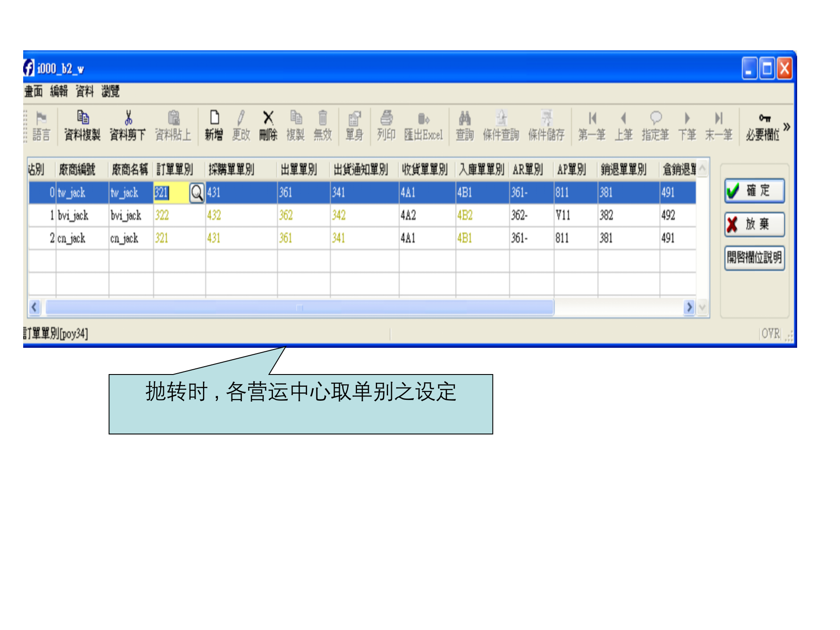Viewport: 840px width, 630px height.
Task: Click the 新增 (new) toolbar icon
Action: (213, 126)
